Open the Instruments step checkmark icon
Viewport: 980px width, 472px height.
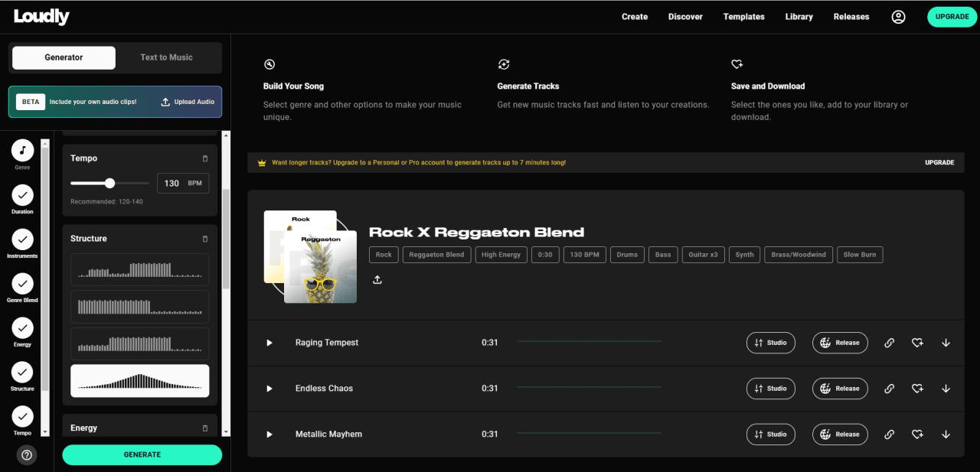click(22, 239)
